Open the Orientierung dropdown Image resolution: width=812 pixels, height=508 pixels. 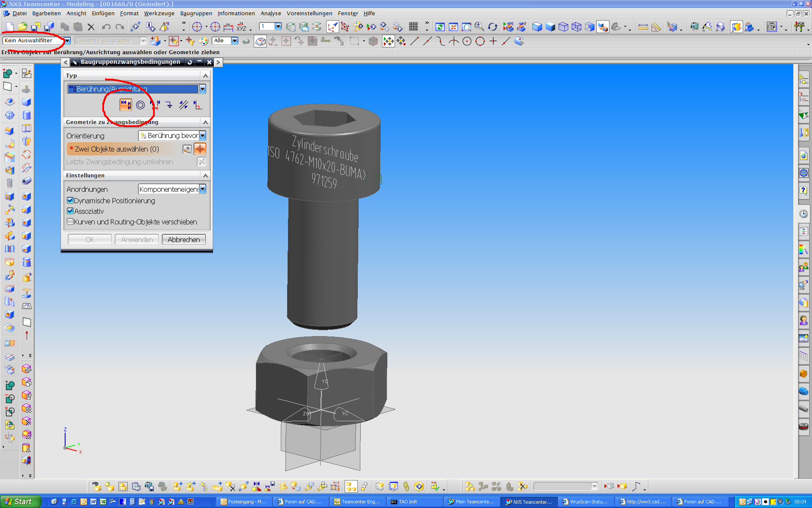point(203,135)
